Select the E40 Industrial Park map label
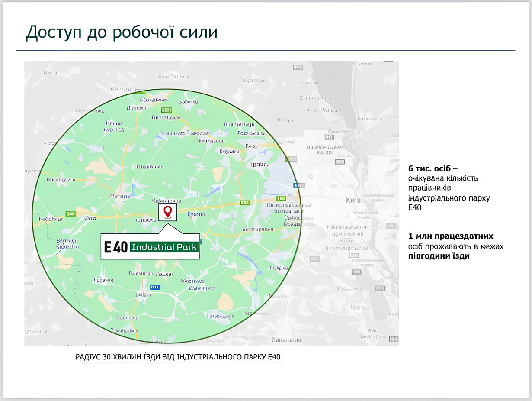Image resolution: width=532 pixels, height=401 pixels. tap(151, 247)
